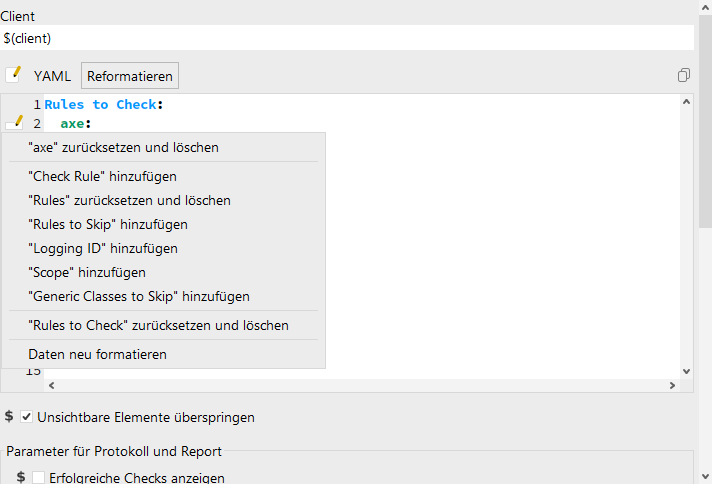Screen dimensions: 712x484
Task: Click the $ icon before Unsichtbare Elemente
Action: coord(9,416)
